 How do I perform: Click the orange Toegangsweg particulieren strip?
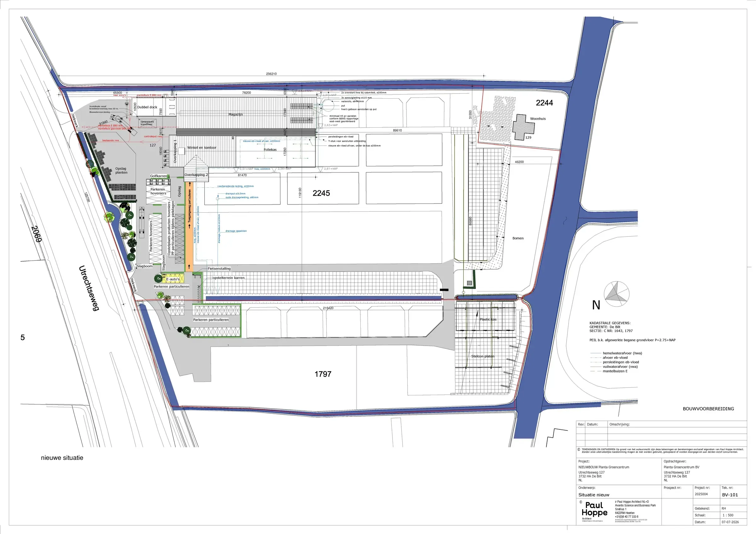(x=189, y=227)
